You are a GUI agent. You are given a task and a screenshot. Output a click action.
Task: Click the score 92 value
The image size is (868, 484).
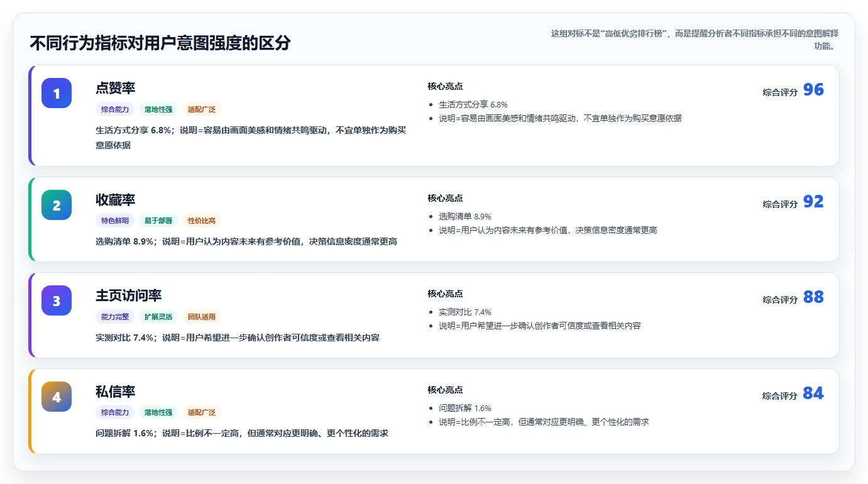click(x=813, y=202)
